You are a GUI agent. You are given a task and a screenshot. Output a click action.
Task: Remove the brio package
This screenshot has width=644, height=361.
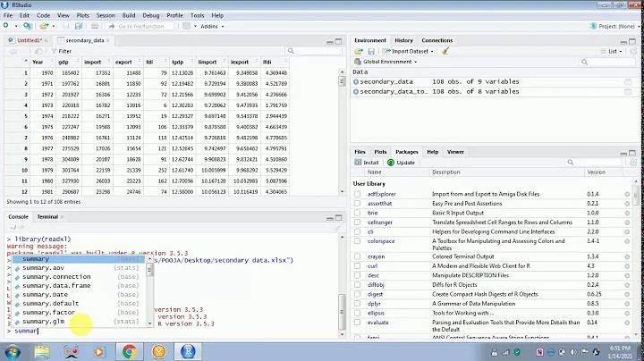click(x=627, y=213)
